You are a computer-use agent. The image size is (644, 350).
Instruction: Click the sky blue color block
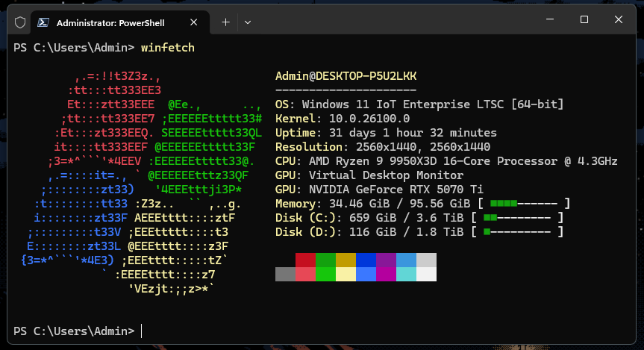tap(406, 260)
